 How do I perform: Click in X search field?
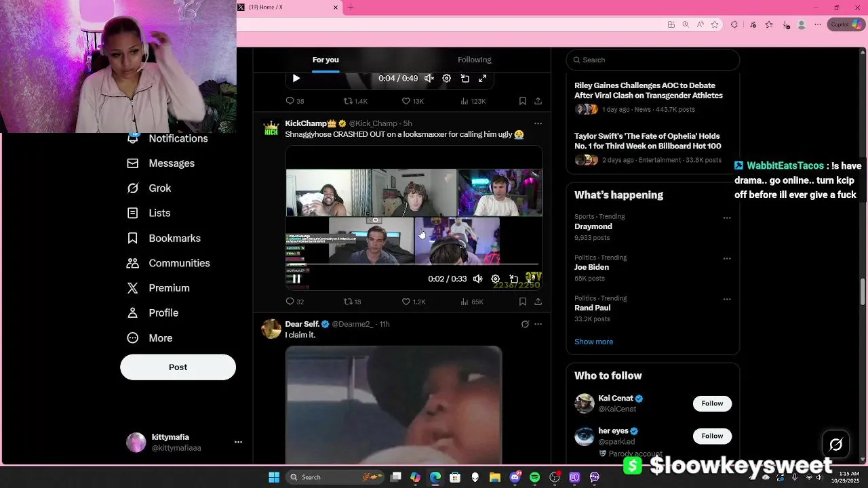[x=652, y=60]
